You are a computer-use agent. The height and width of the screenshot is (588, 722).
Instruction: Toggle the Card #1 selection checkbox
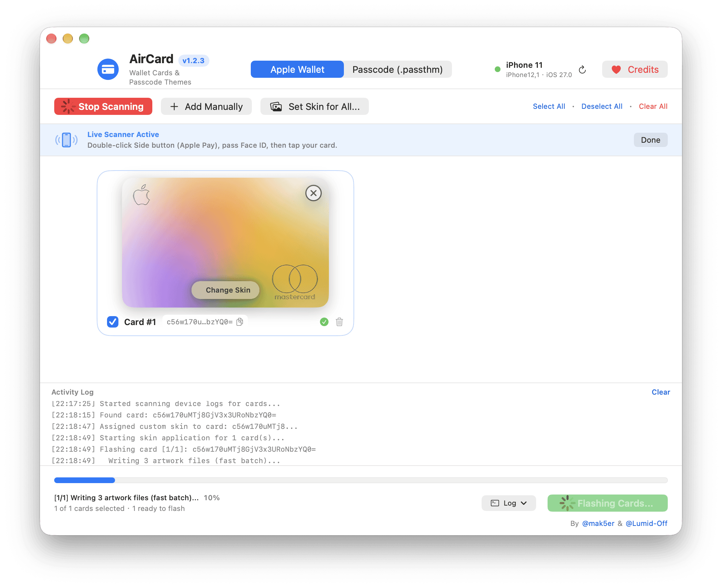click(x=113, y=322)
